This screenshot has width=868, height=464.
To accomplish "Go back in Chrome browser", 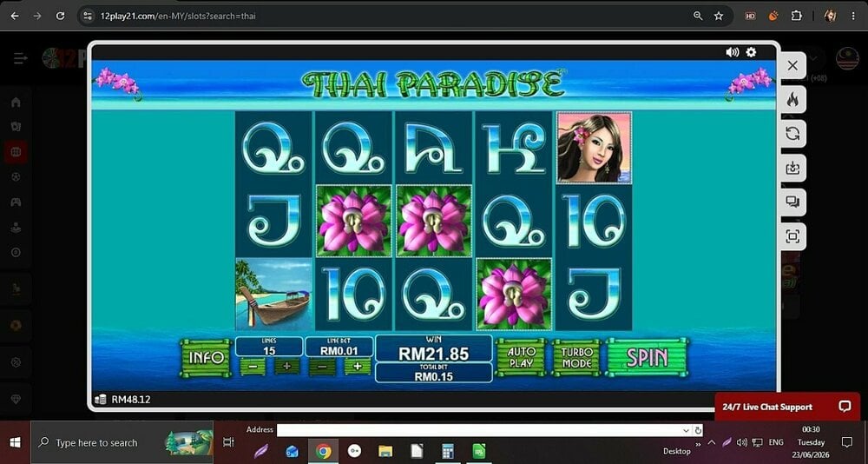I will pyautogui.click(x=15, y=17).
